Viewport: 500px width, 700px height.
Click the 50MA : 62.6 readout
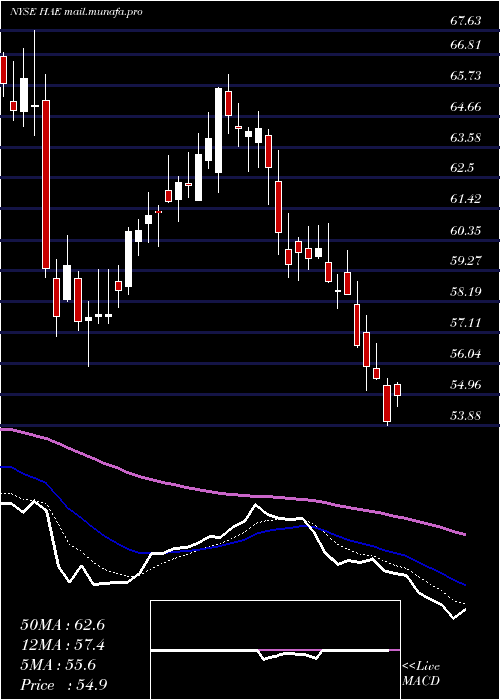coord(62,625)
